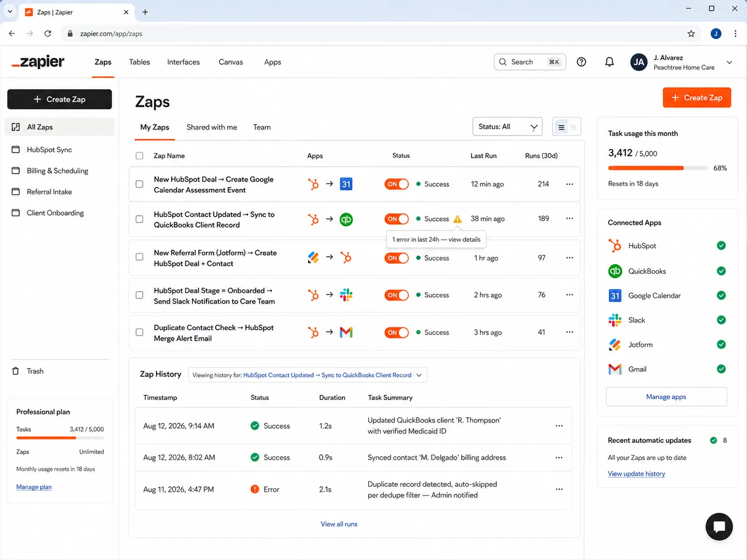Go to the Apps tab

(272, 62)
